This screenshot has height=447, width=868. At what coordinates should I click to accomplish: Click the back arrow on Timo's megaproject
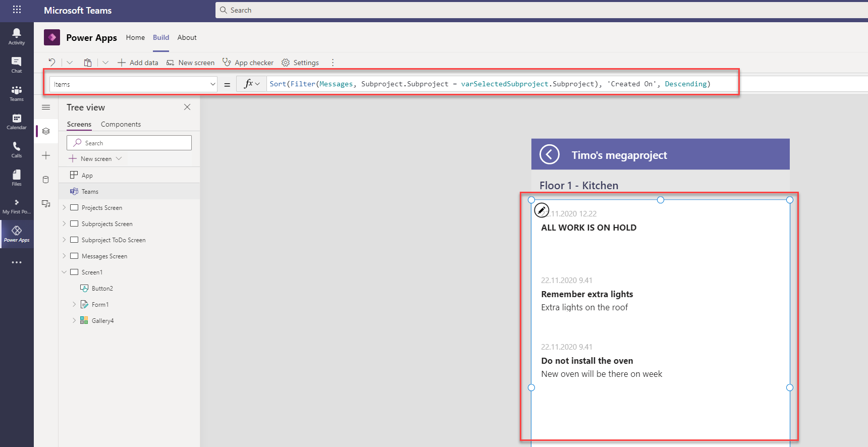549,154
